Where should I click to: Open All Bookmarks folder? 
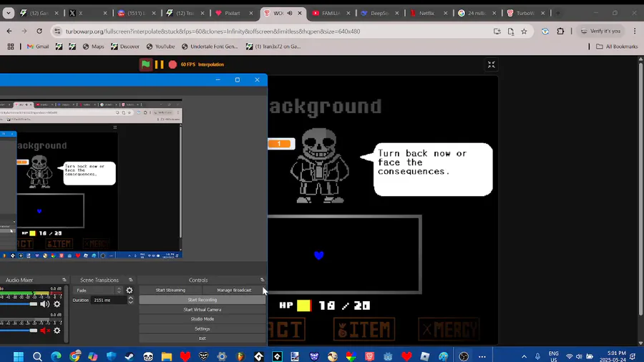click(x=617, y=47)
